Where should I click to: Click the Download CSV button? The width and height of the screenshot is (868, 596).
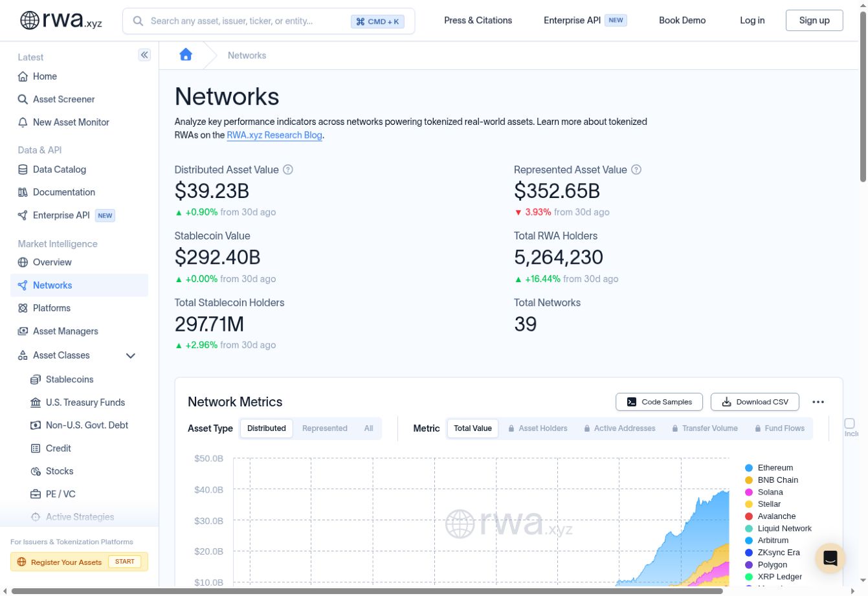[x=755, y=402]
